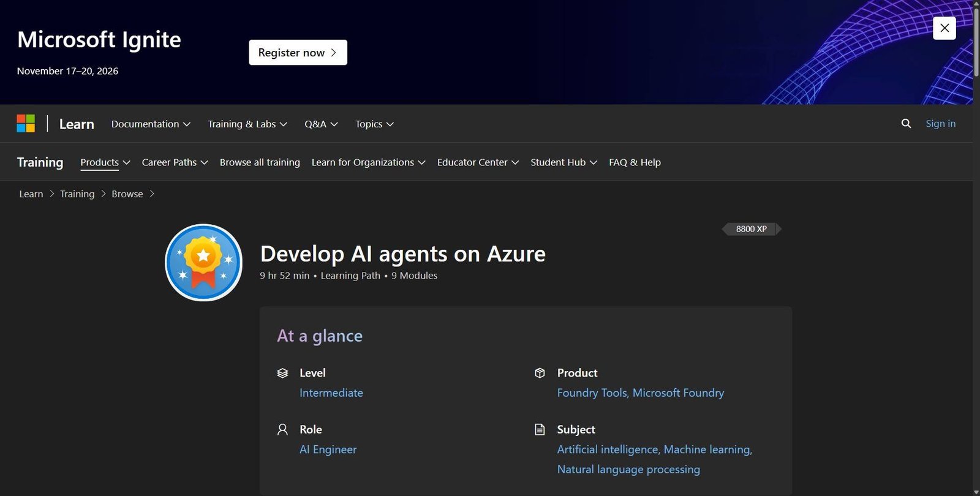Open Natural language processing subject link
Viewport: 980px width, 496px height.
click(x=628, y=469)
